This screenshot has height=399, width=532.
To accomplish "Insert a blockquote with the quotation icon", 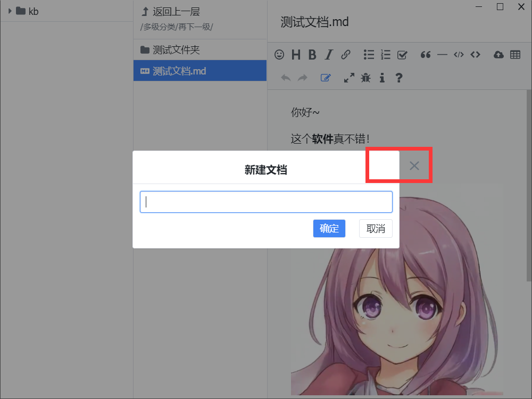I will coord(425,54).
